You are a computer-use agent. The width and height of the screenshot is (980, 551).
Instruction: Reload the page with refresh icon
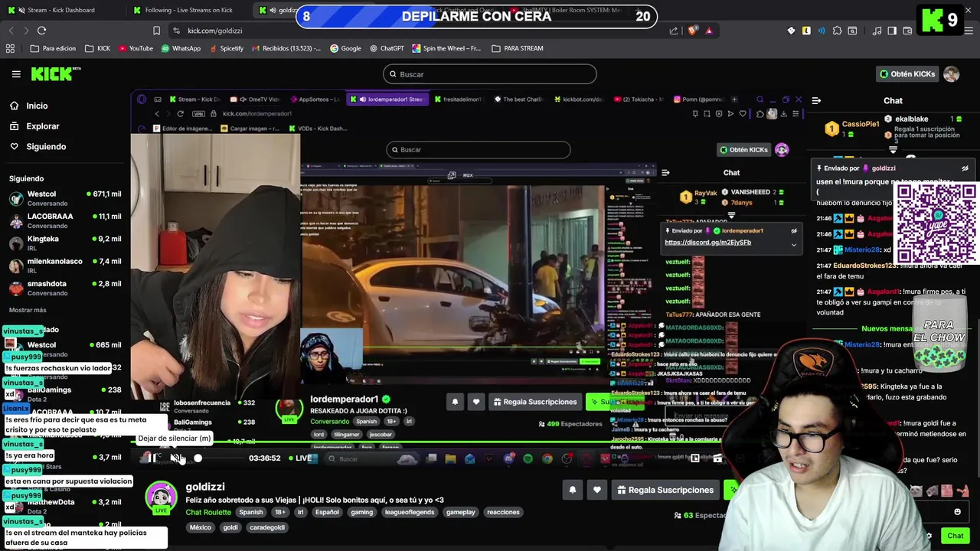point(41,31)
